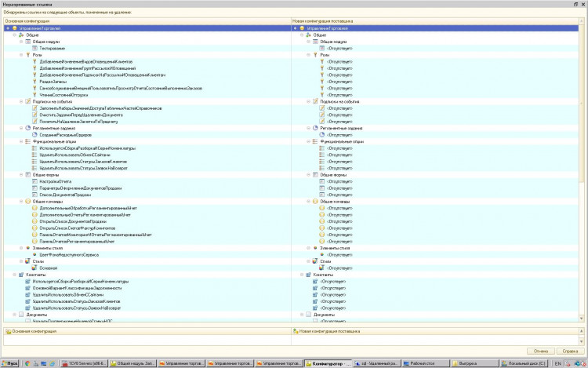
Task: Collapse Функциональные опции in main configuration tree
Action: [x=21, y=141]
